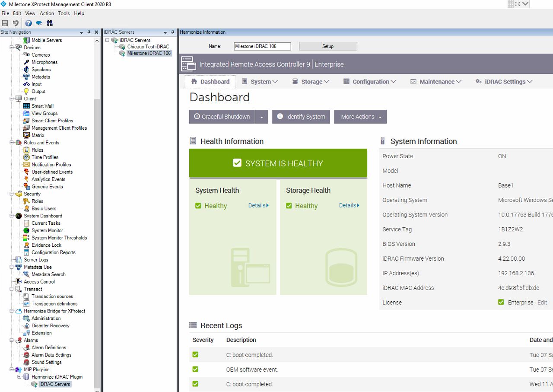553x392 pixels.
Task: Click the Identify System button
Action: (x=301, y=117)
